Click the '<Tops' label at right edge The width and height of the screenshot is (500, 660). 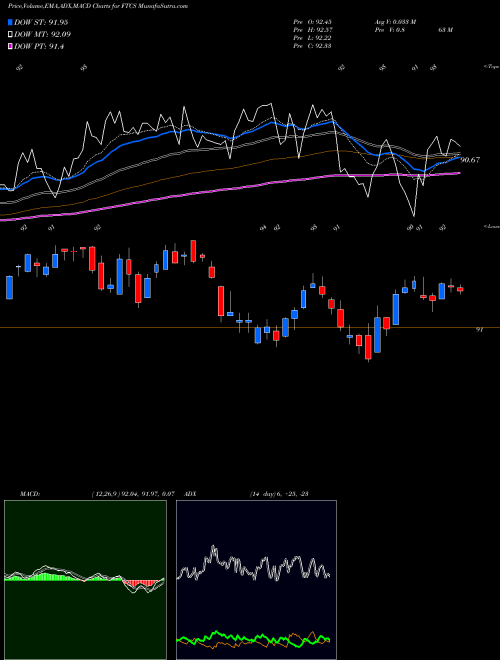(491, 67)
